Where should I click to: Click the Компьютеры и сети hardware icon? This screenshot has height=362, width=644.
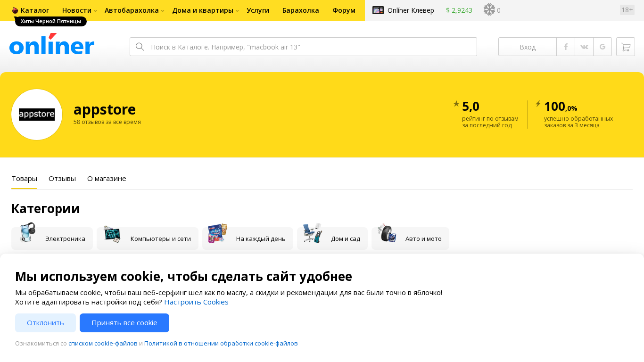(112, 234)
